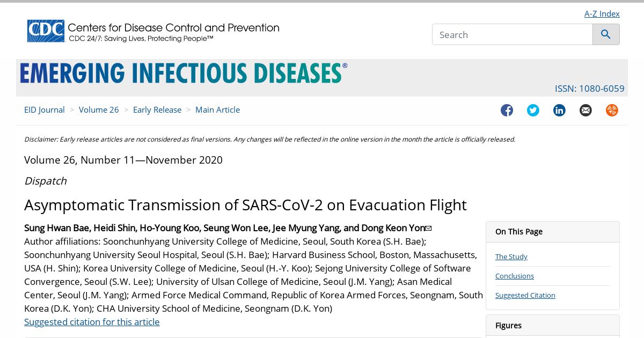Select the Main Article breadcrumb
The height and width of the screenshot is (338, 644).
tap(217, 109)
